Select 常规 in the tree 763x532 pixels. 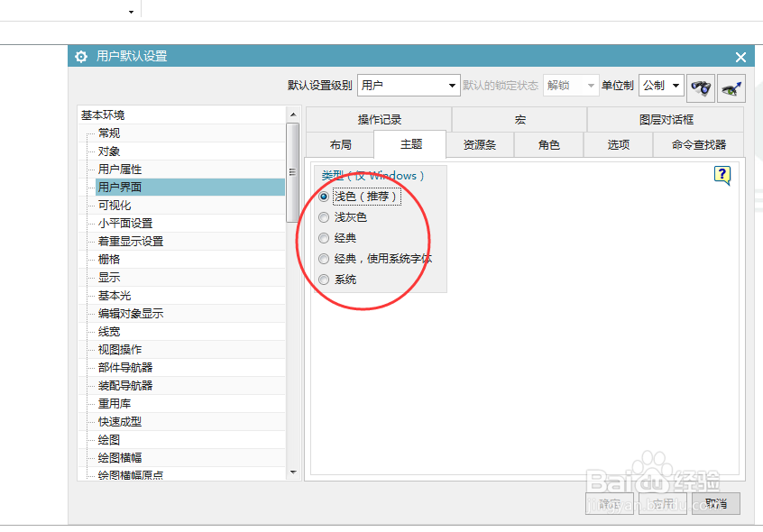click(109, 133)
